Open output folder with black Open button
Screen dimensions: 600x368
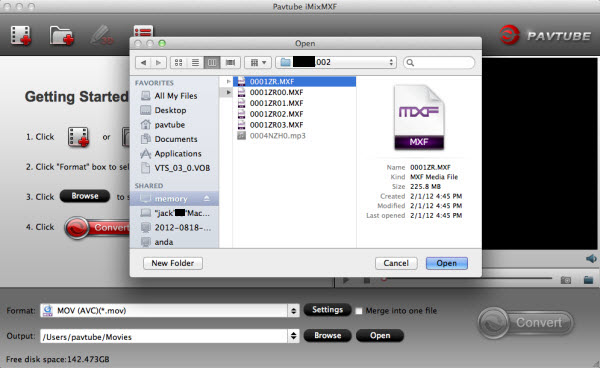(x=380, y=335)
